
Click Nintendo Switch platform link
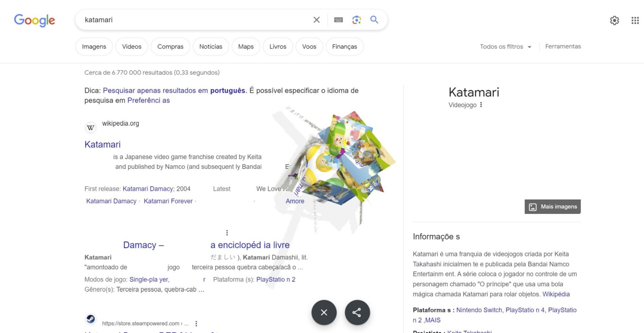pyautogui.click(x=479, y=310)
